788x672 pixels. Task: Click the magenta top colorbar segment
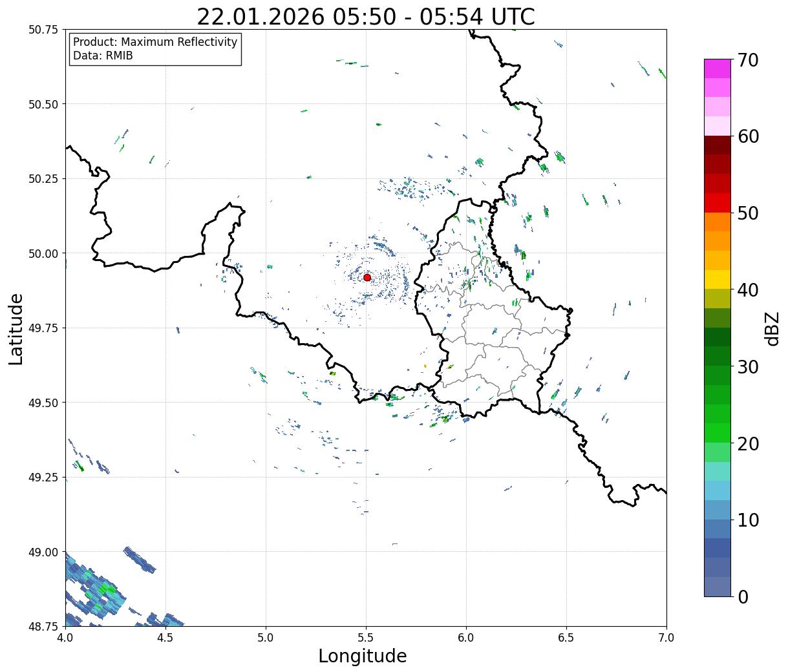tap(718, 68)
